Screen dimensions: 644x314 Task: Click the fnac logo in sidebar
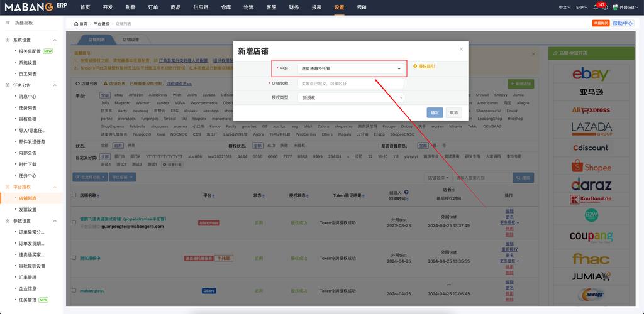point(591,258)
